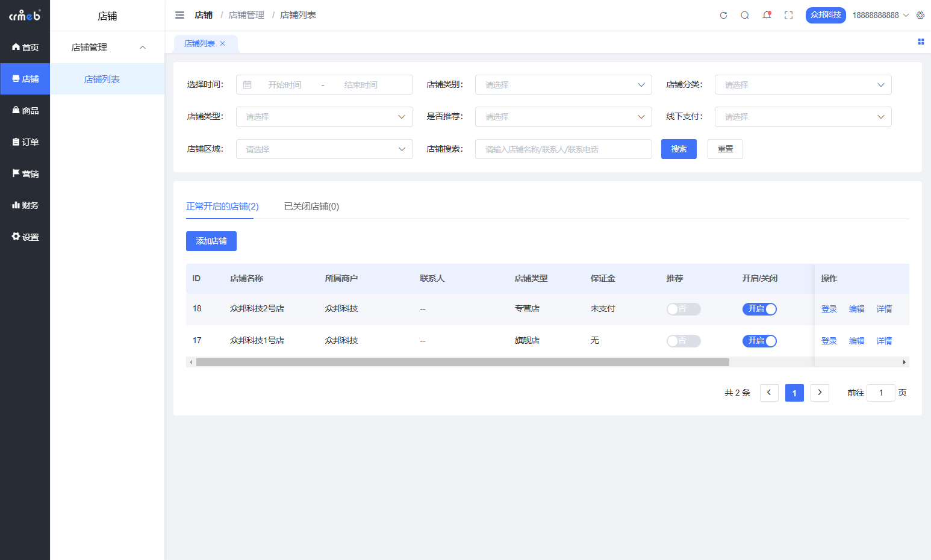931x560 pixels.
Task: Turn off 开启 switch for 众邦科技1号店
Action: tap(759, 341)
